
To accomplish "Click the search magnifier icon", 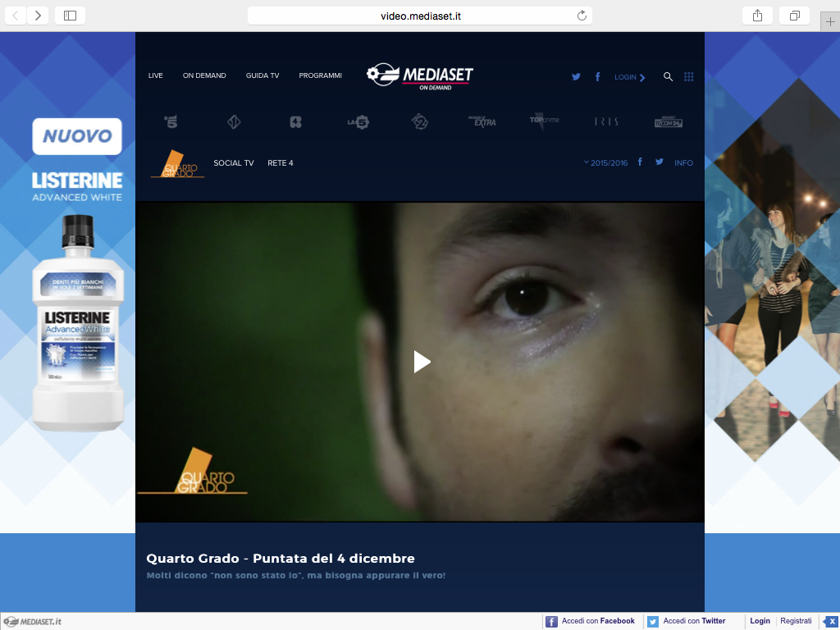I will (x=668, y=76).
